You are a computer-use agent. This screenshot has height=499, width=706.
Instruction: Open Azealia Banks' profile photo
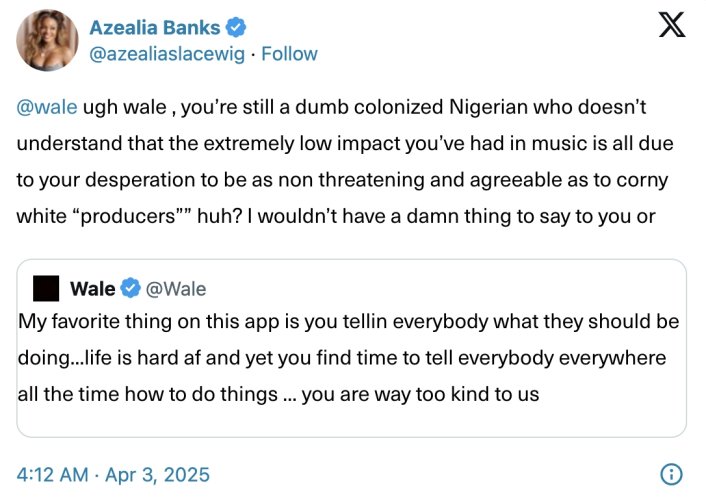(x=47, y=41)
